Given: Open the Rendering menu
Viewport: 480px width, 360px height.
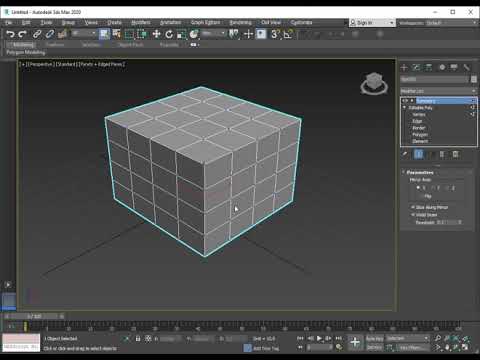Looking at the screenshot, I should [x=240, y=22].
